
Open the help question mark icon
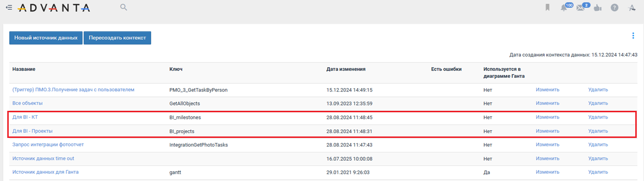click(x=614, y=8)
